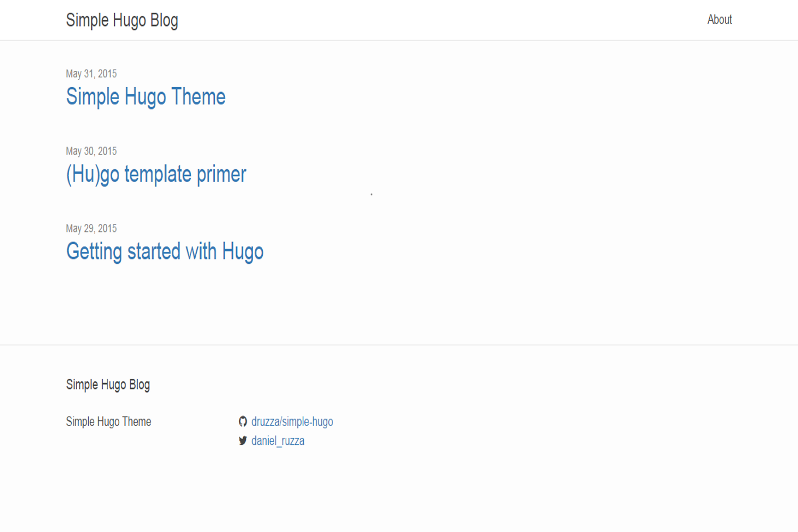Click the word primer in second post title

point(221,174)
